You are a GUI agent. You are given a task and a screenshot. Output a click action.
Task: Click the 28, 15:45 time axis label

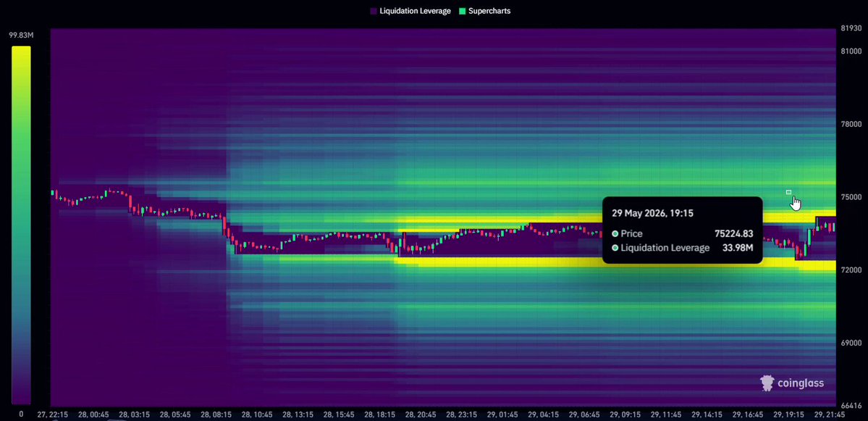tap(340, 414)
